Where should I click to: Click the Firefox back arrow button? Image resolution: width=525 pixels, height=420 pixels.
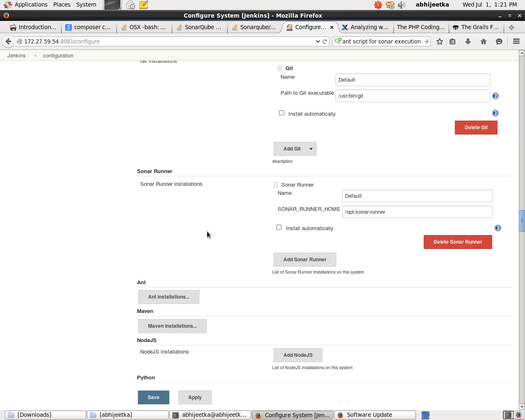click(x=8, y=41)
